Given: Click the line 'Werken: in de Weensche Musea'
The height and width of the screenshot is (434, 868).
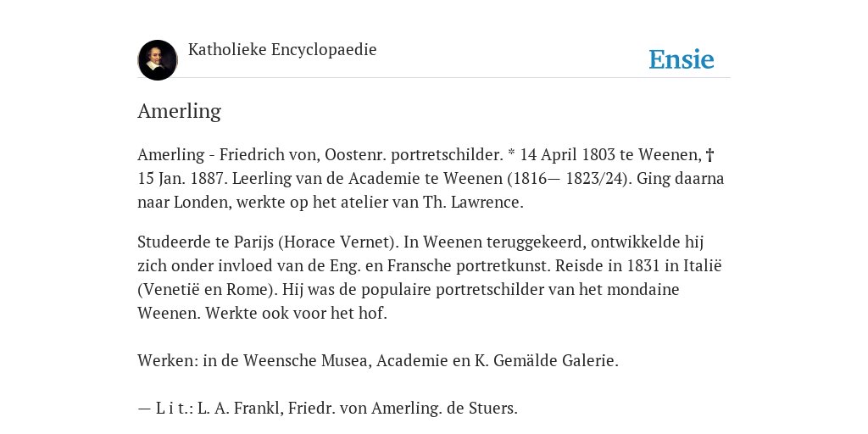Looking at the screenshot, I should [377, 361].
